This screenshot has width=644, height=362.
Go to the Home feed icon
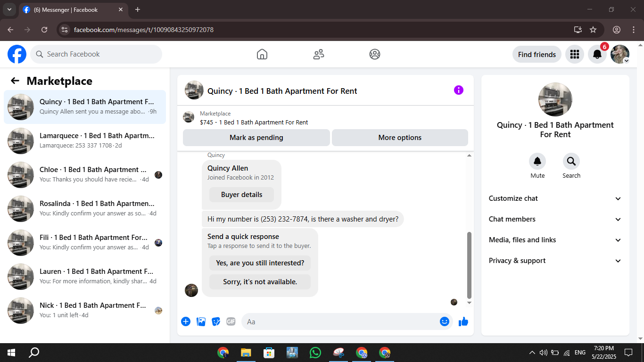262,54
